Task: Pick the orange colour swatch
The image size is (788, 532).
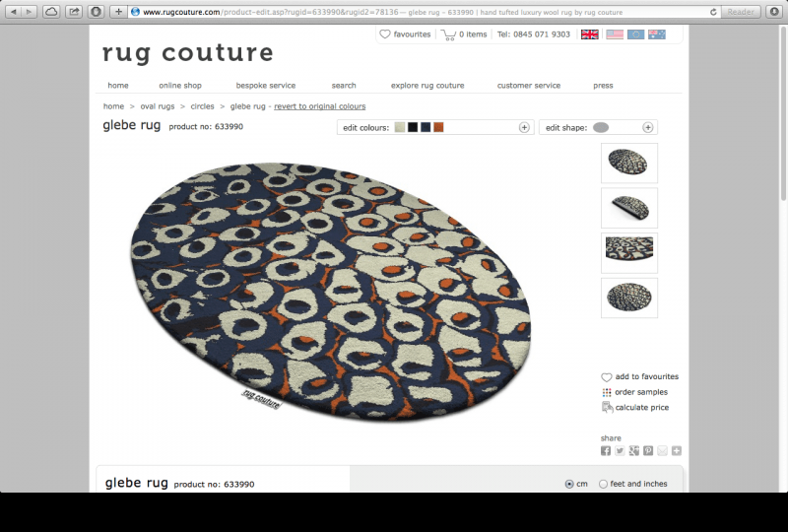Action: pyautogui.click(x=438, y=127)
